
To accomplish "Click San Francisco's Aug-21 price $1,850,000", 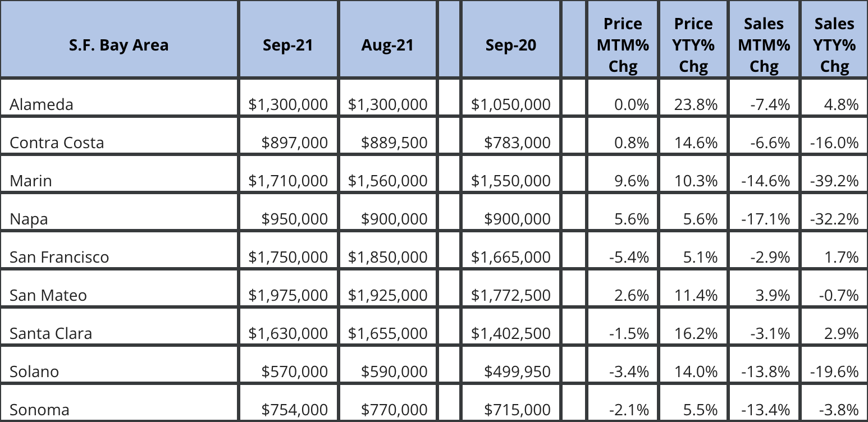I will [x=387, y=257].
